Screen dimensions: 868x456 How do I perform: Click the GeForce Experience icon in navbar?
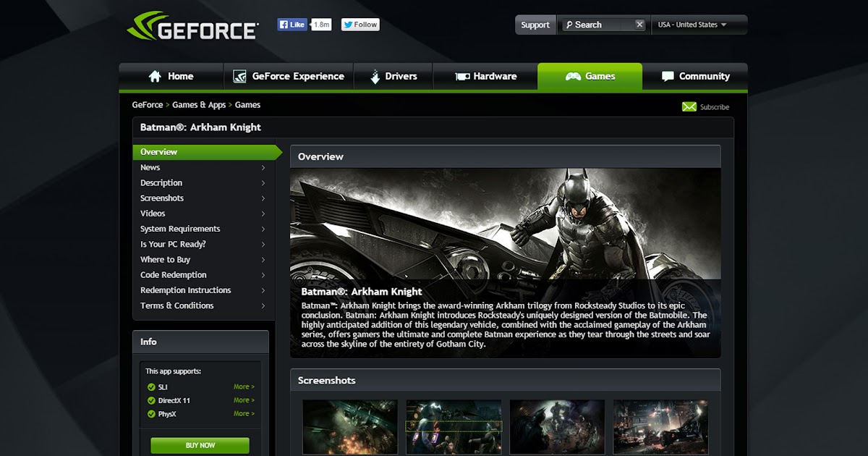tap(239, 76)
